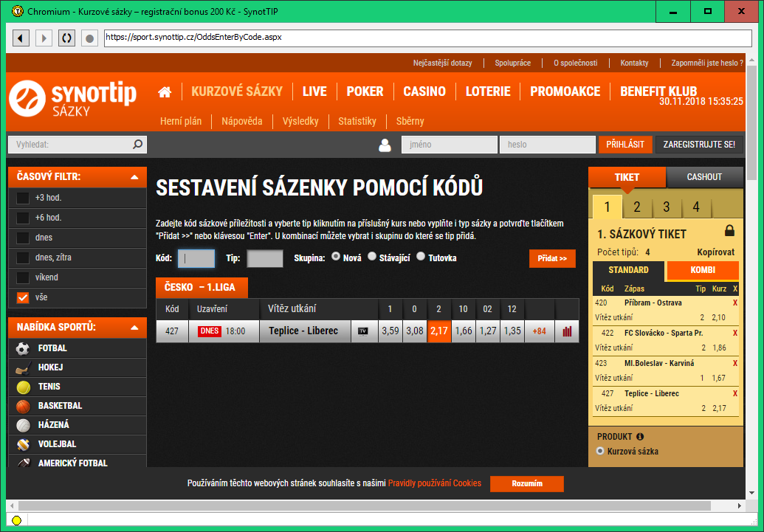Open Výsledky submenu link
The image size is (764, 532).
coord(300,121)
